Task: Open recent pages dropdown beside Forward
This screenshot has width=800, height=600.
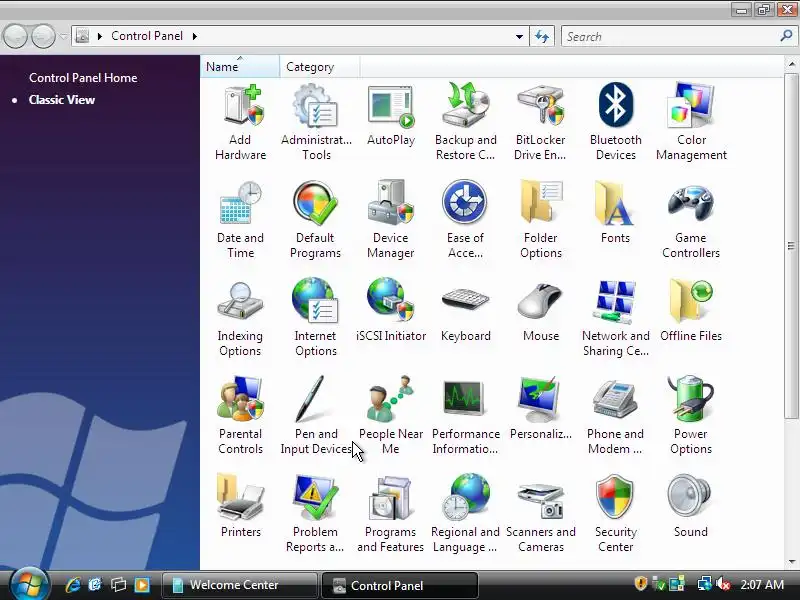Action: tap(63, 36)
